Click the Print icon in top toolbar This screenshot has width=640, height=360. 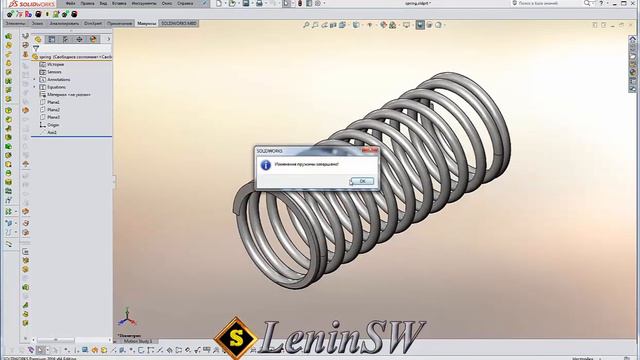(259, 3)
